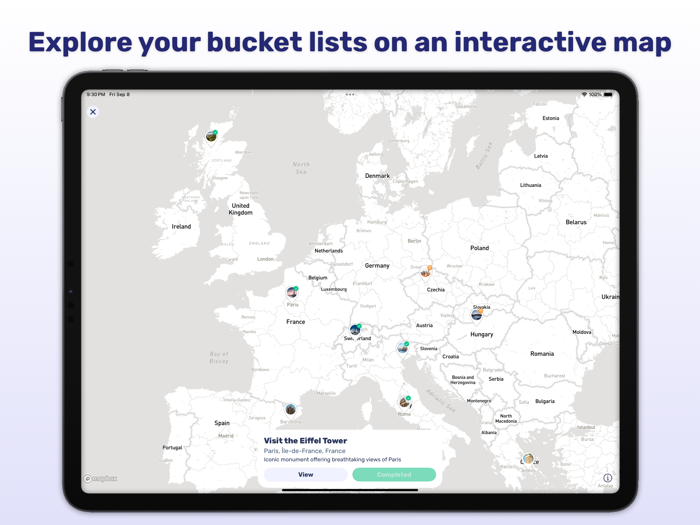Click the Hungary map label
Image resolution: width=700 pixels, height=525 pixels.
click(x=482, y=334)
